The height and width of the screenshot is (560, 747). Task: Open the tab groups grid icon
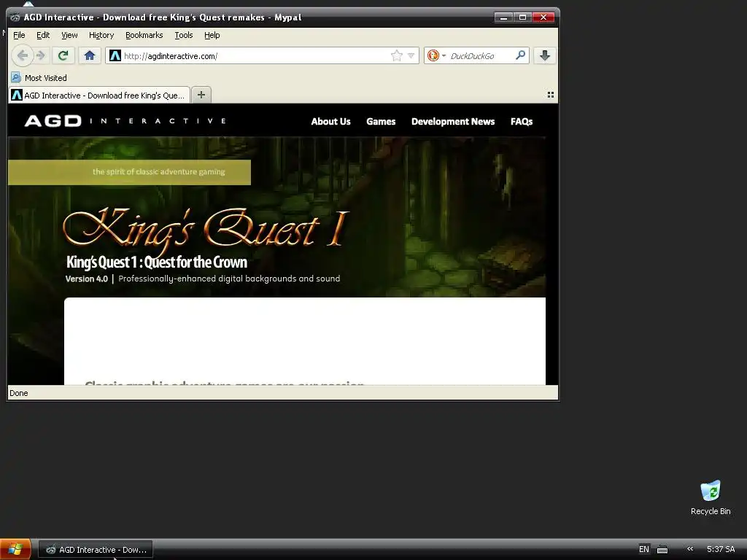click(x=550, y=95)
